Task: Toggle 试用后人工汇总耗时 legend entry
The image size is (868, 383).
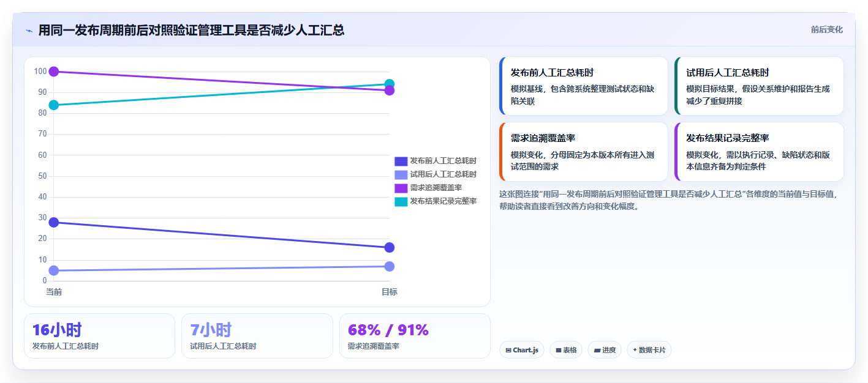Action: pyautogui.click(x=436, y=174)
